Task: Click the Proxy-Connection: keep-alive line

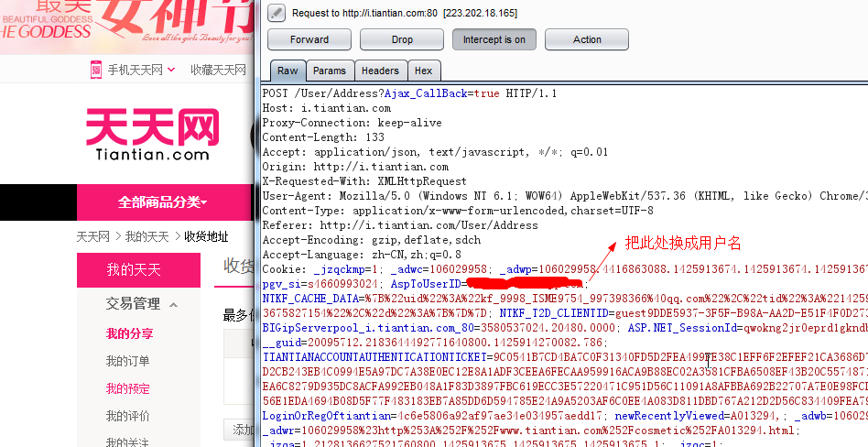Action: tap(353, 123)
